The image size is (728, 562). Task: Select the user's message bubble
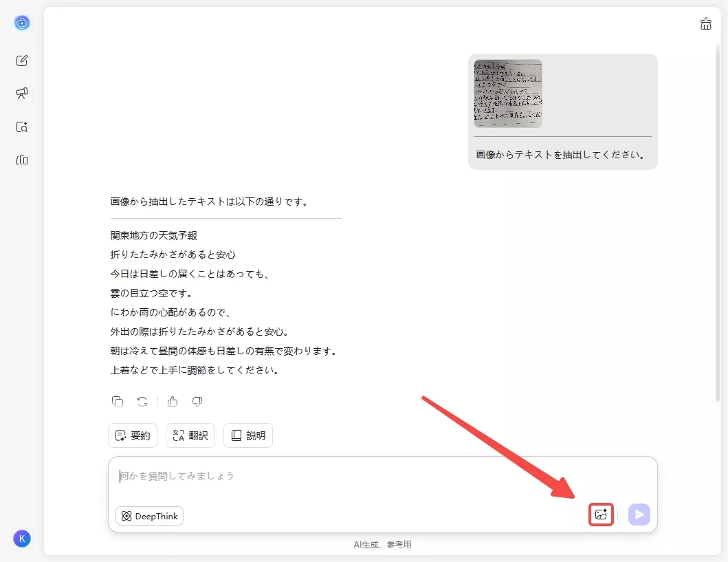(562, 155)
